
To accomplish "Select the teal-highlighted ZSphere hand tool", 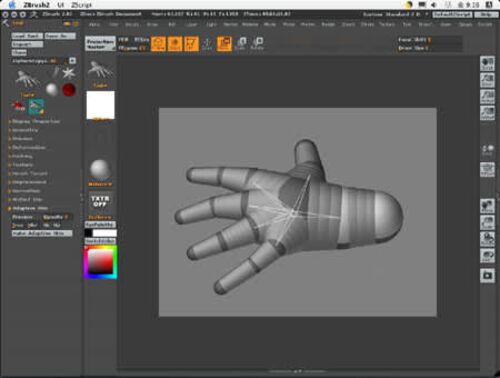I will point(36,107).
